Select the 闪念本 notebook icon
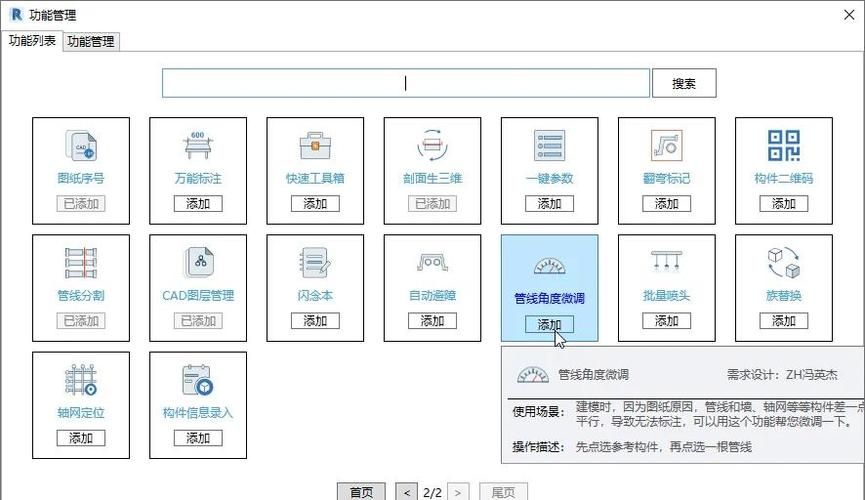The width and height of the screenshot is (865, 500). click(315, 263)
